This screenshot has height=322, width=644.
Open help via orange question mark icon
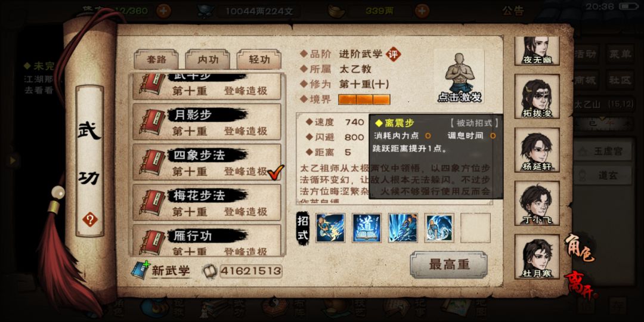coord(90,219)
